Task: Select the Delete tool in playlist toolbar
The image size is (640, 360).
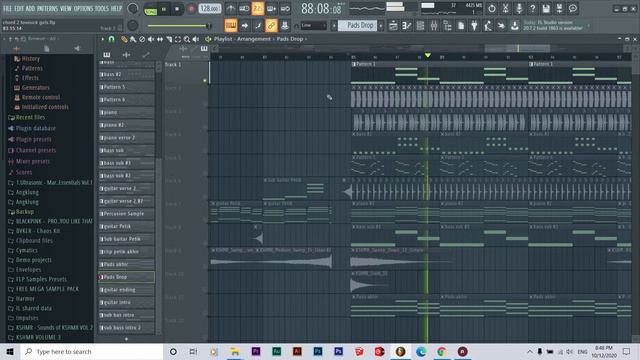Action: tap(142, 39)
